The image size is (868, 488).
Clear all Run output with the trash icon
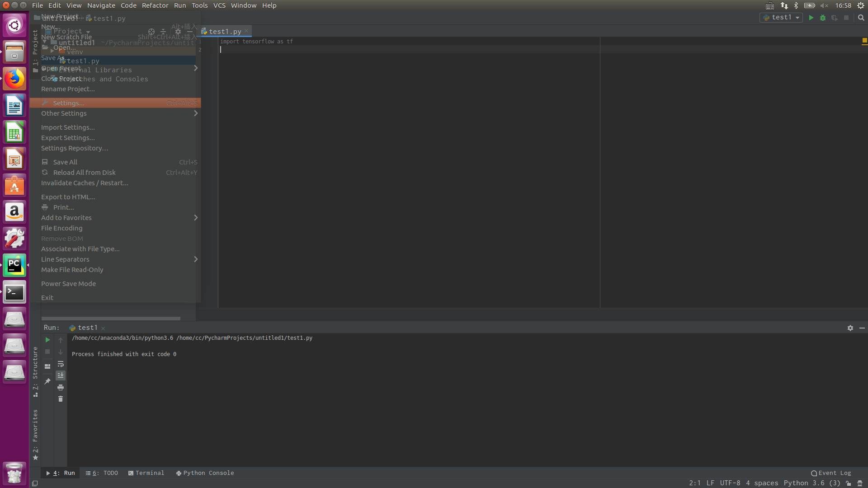pos(61,399)
